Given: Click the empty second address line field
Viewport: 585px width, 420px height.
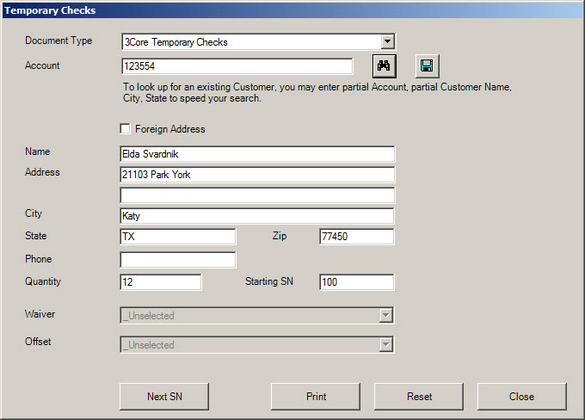Looking at the screenshot, I should [257, 195].
